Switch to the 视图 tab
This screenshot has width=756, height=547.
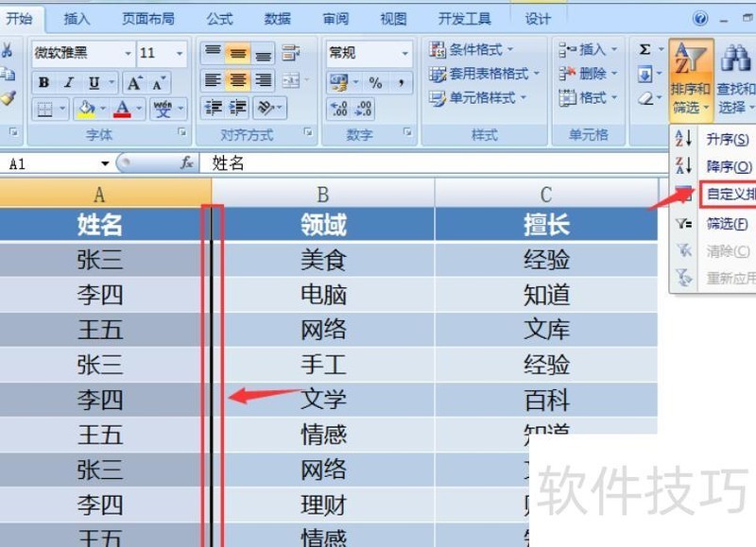click(x=393, y=19)
